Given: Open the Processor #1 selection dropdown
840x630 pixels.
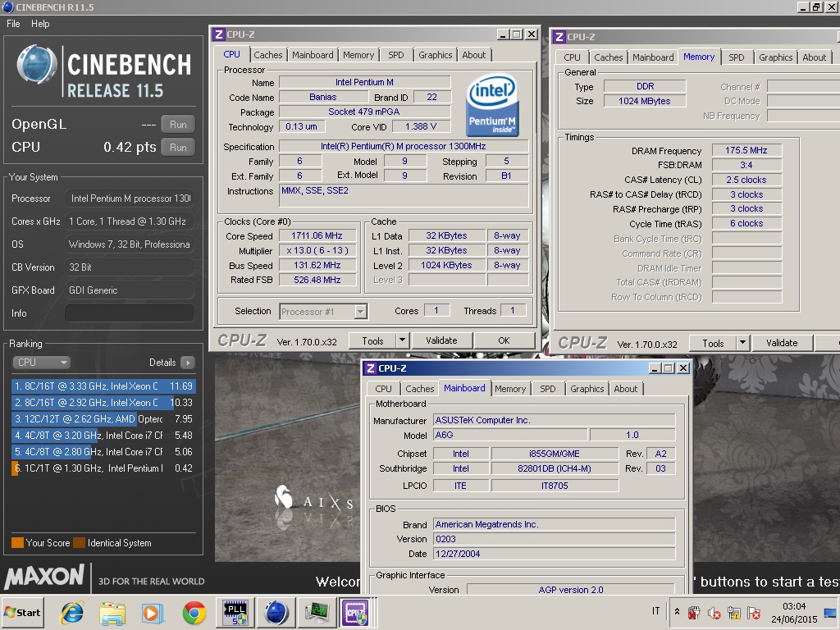Looking at the screenshot, I should click(323, 311).
